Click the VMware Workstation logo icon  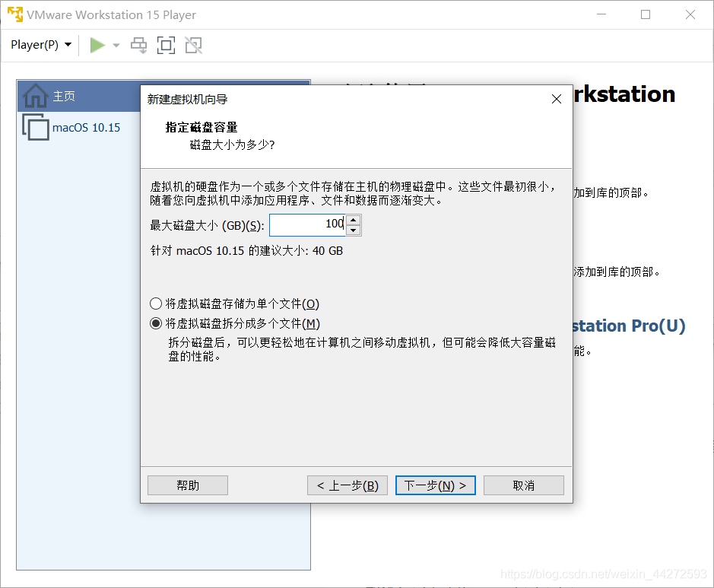[14, 14]
